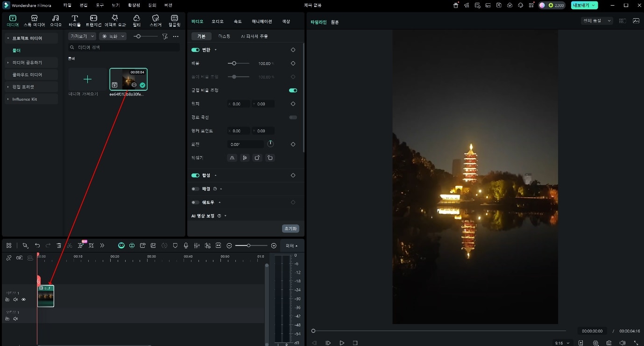Toggle the 변환 (Transform) switch off
644x346 pixels.
point(196,50)
